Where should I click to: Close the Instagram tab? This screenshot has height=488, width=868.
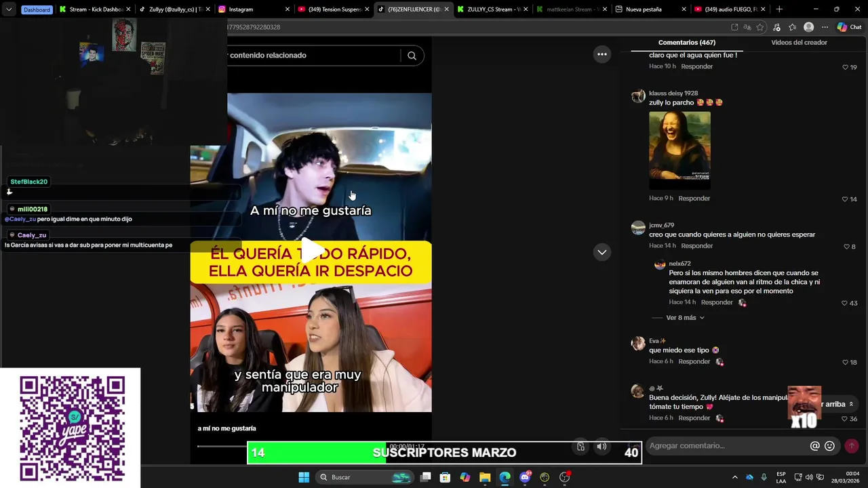[287, 9]
